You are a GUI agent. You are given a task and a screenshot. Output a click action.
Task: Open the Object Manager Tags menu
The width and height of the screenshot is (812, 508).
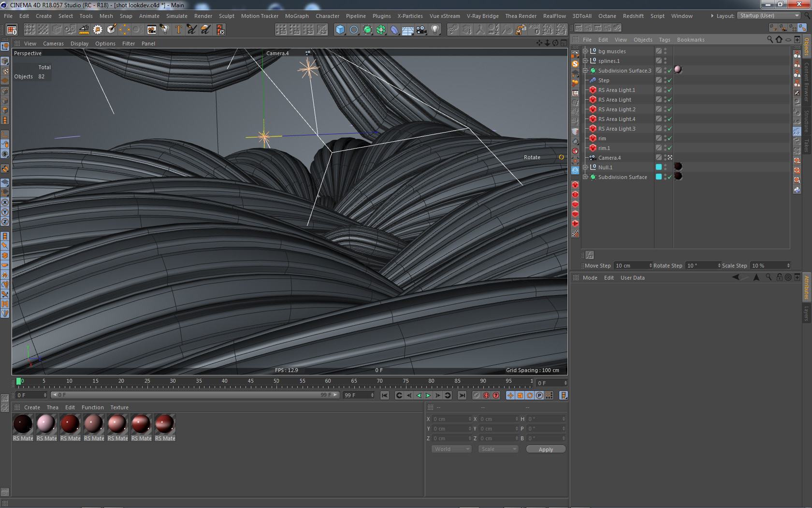click(665, 40)
